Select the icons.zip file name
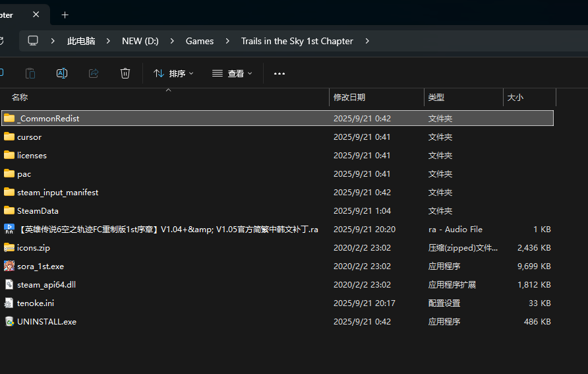 (34, 248)
